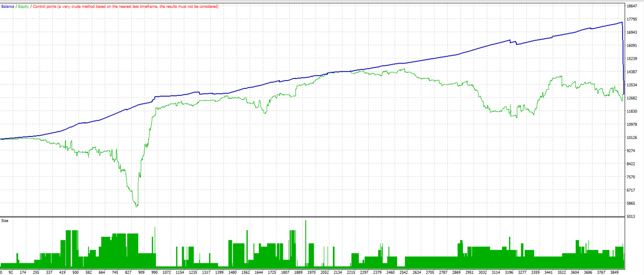Screen dimensions: 644x275
Task: Click the tallest spike in the Size histogram
Action: click(x=306, y=244)
